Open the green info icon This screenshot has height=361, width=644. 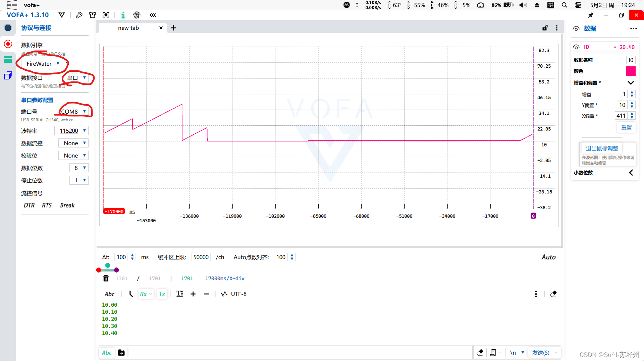coord(123,15)
